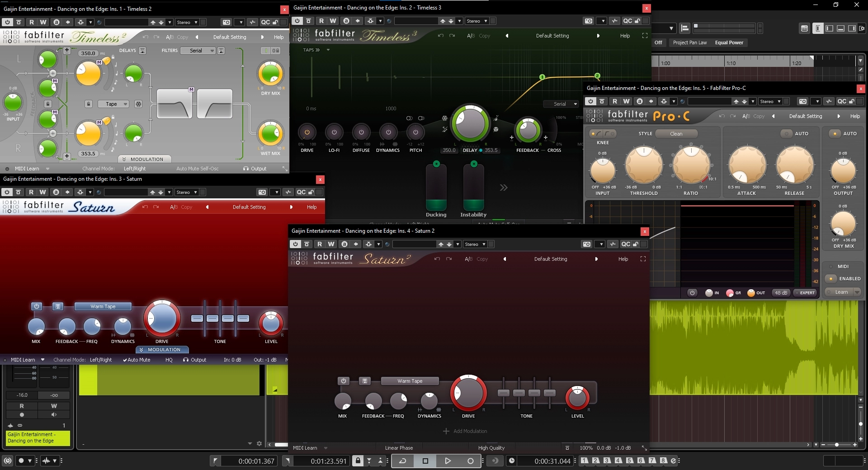This screenshot has height=470, width=868.
Task: Click the resize corner icon in Saturn 2
Action: (644, 448)
